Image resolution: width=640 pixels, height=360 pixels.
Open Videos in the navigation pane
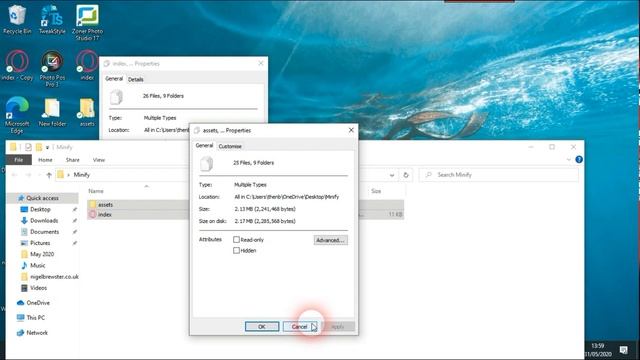point(38,288)
